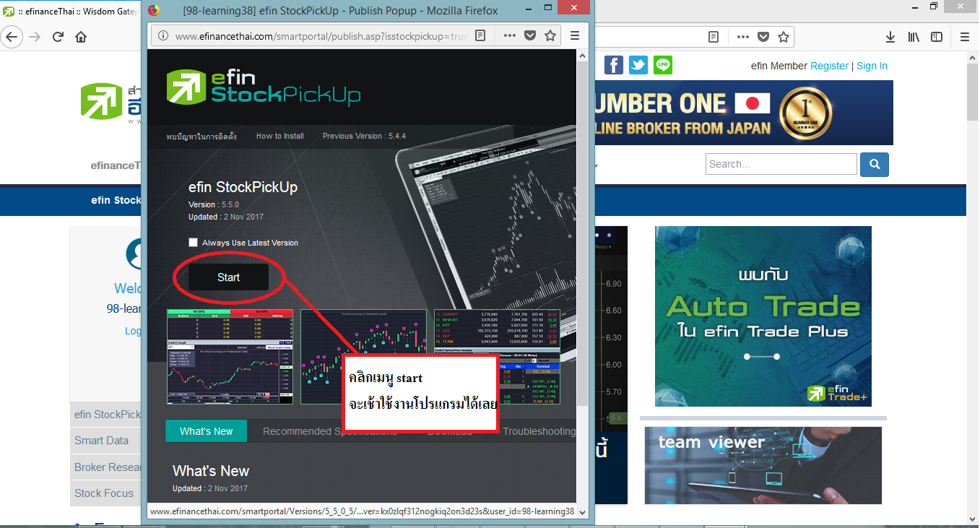The height and width of the screenshot is (528, 980).
Task: Open page actions menu in popup address bar
Action: point(510,35)
